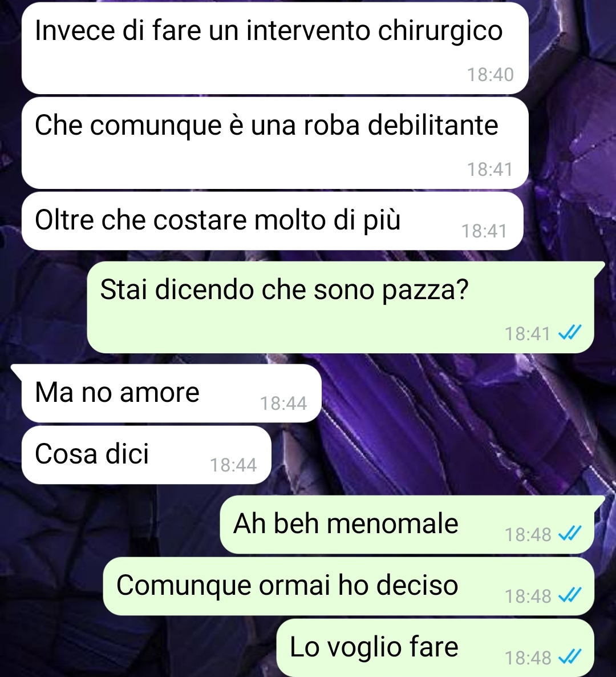Select the 'Stai dicendo che sono pazza?' message
The height and width of the screenshot is (677, 616).
(341, 307)
